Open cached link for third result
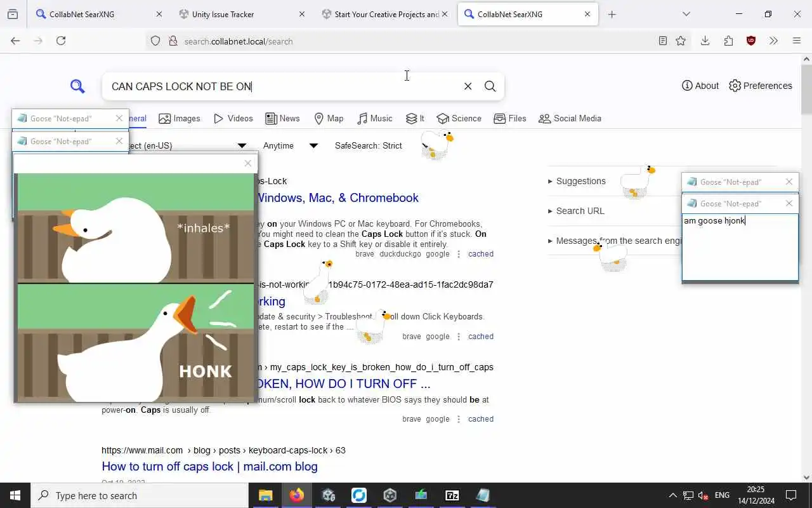Viewport: 812px width, 508px height. (481, 419)
